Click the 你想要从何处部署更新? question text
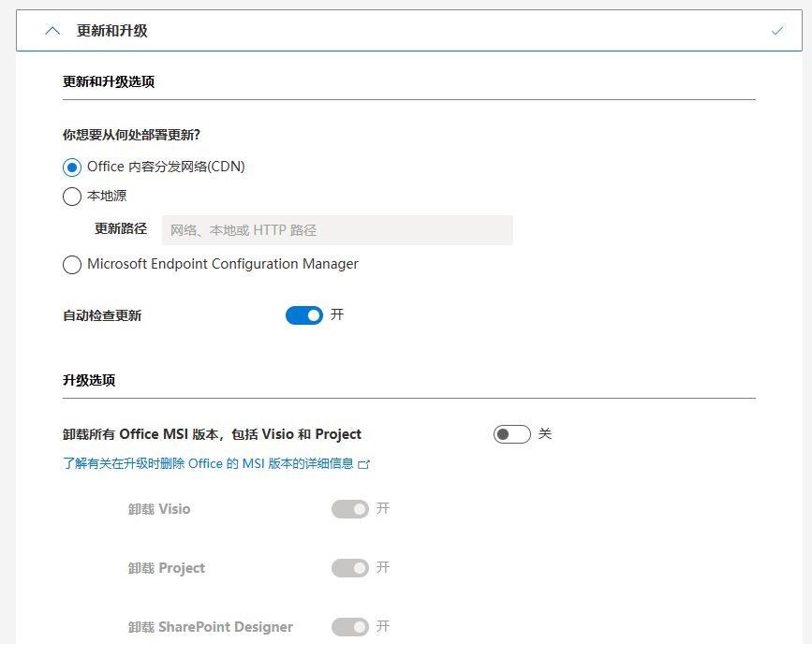This screenshot has width=812, height=657. click(x=131, y=135)
